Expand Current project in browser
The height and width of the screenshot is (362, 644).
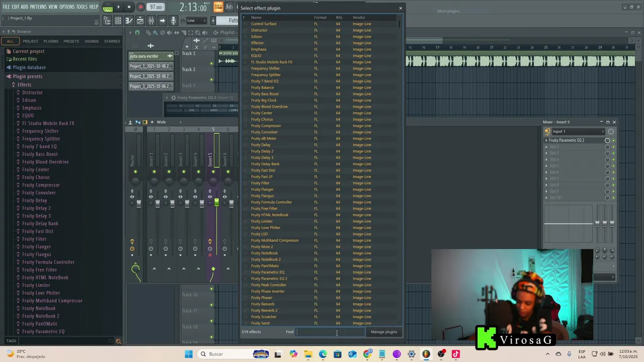click(28, 51)
